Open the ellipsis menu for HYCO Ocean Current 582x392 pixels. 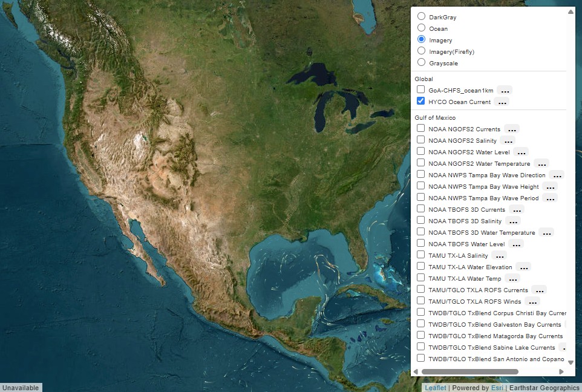tap(502, 102)
